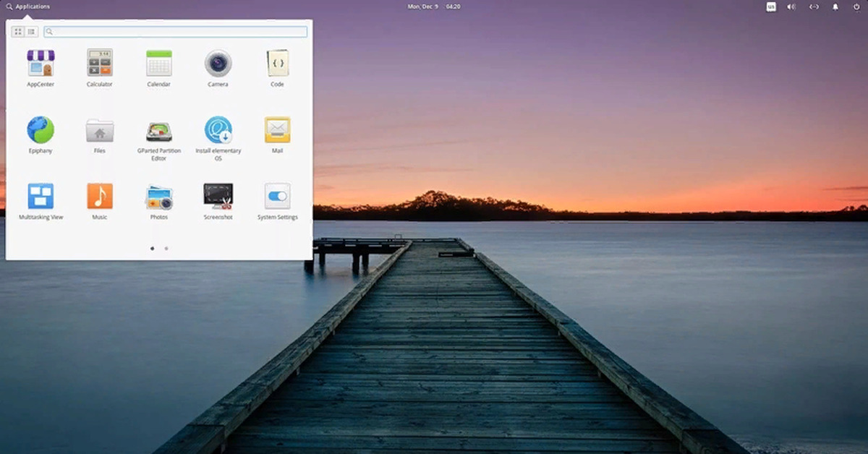Open the sound volume indicator
The width and height of the screenshot is (868, 454).
[x=791, y=7]
